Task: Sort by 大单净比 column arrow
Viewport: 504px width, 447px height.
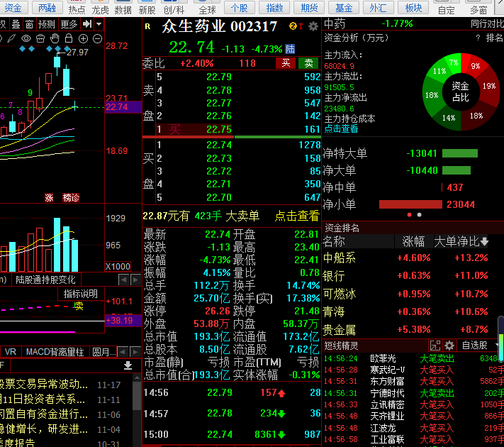Action: point(485,241)
